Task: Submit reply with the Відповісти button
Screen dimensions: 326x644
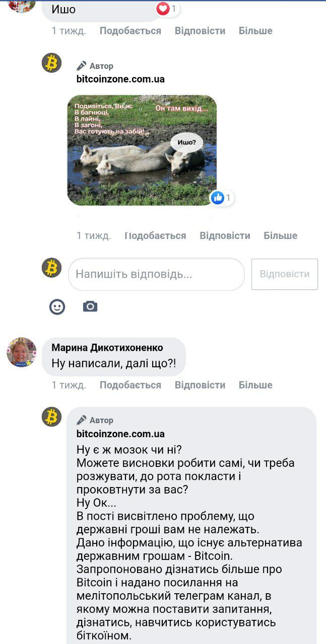Action: click(x=285, y=274)
